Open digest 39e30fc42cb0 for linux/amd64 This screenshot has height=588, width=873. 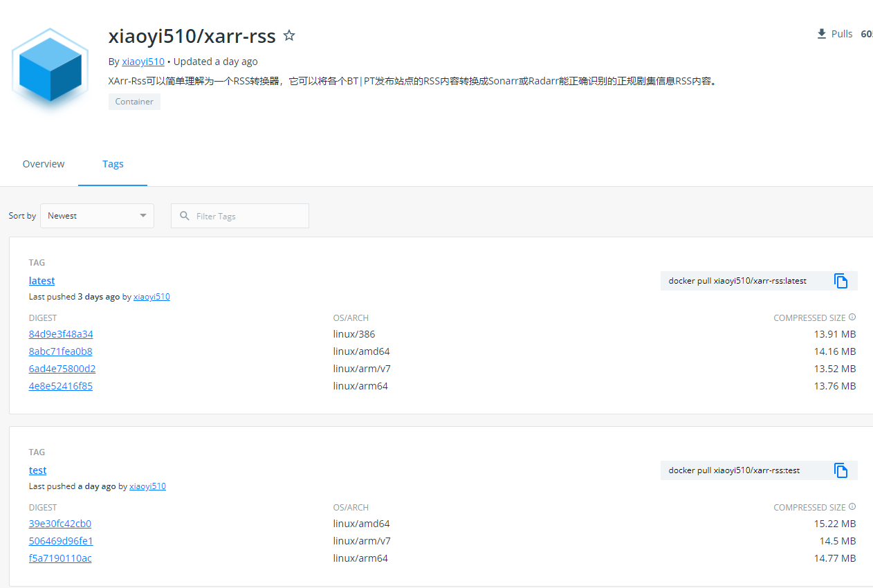59,524
